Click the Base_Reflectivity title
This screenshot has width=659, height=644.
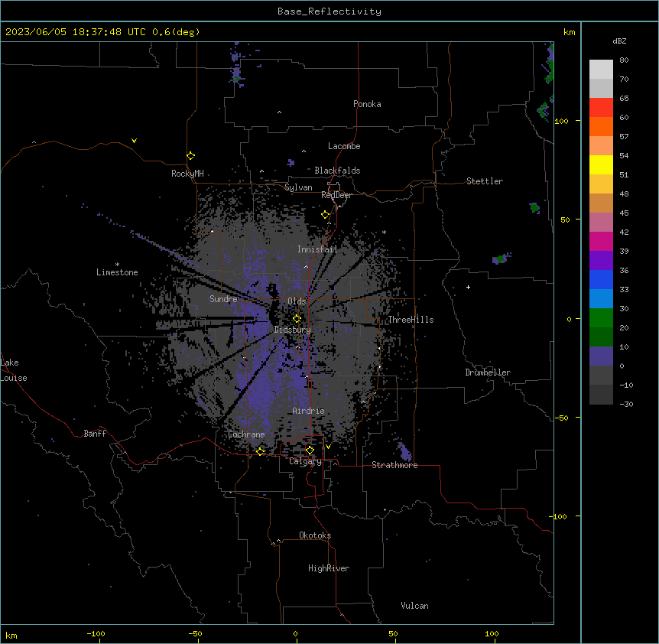click(329, 11)
